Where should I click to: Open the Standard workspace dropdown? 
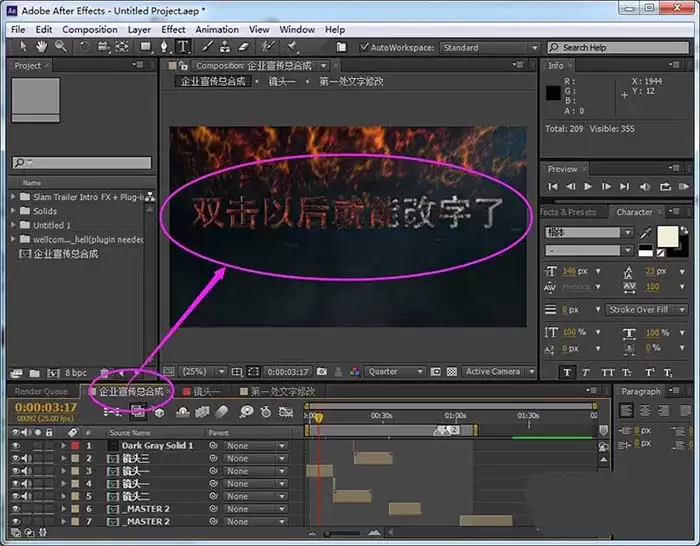[x=489, y=47]
